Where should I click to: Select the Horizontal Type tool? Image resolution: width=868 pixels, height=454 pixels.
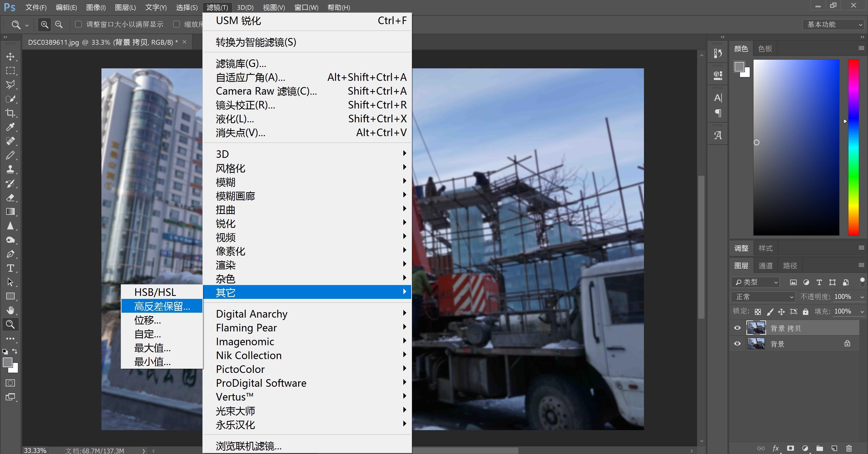pyautogui.click(x=10, y=268)
